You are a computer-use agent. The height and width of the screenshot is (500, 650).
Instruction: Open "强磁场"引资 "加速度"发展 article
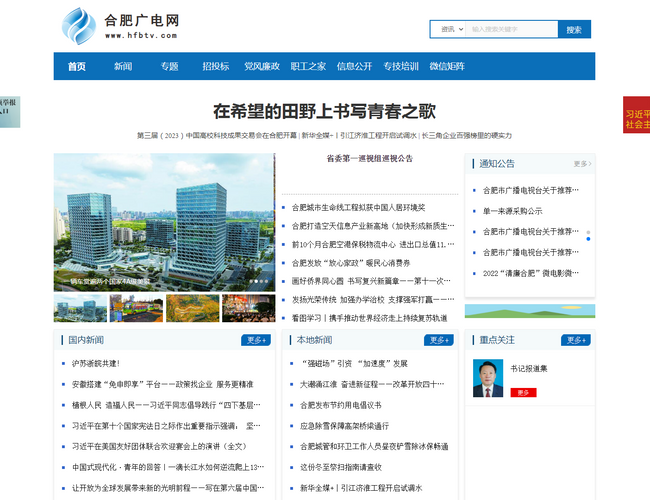pos(354,364)
